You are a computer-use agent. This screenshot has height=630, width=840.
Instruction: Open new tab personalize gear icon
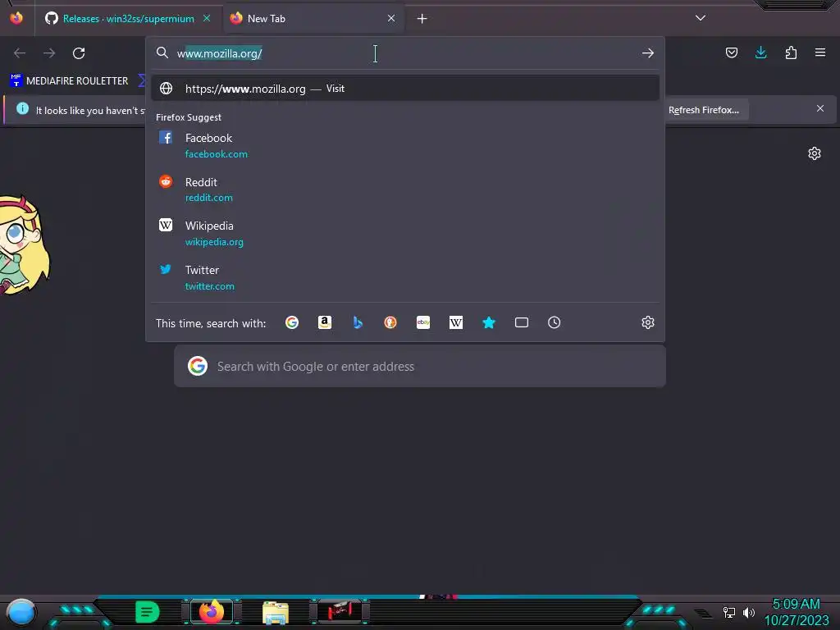click(815, 153)
